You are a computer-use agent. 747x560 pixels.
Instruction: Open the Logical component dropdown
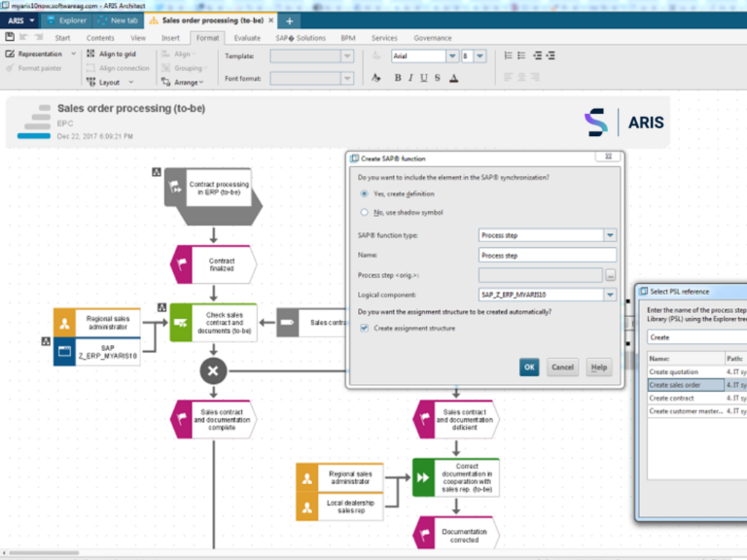[x=610, y=294]
